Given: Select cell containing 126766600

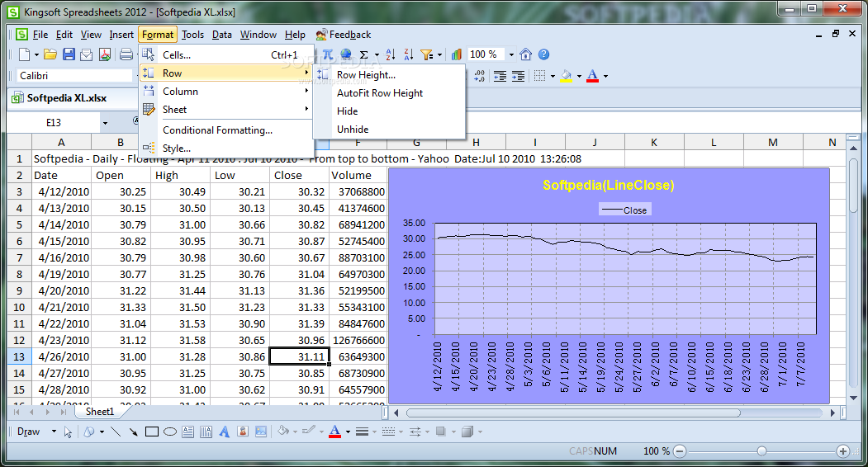Looking at the screenshot, I should 358,340.
